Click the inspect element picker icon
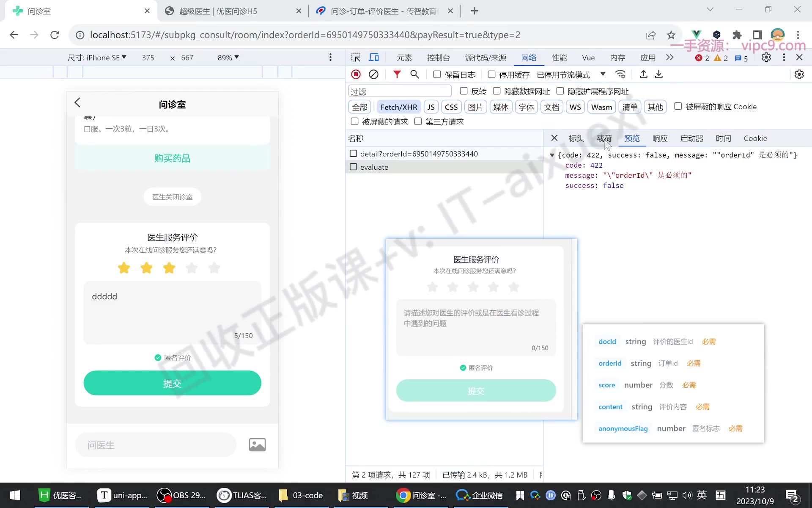The image size is (812, 508). pos(356,58)
